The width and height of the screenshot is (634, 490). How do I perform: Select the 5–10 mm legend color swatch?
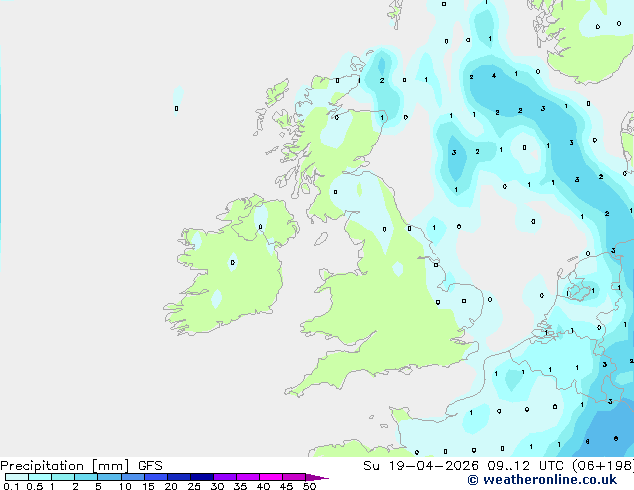pyautogui.click(x=110, y=477)
